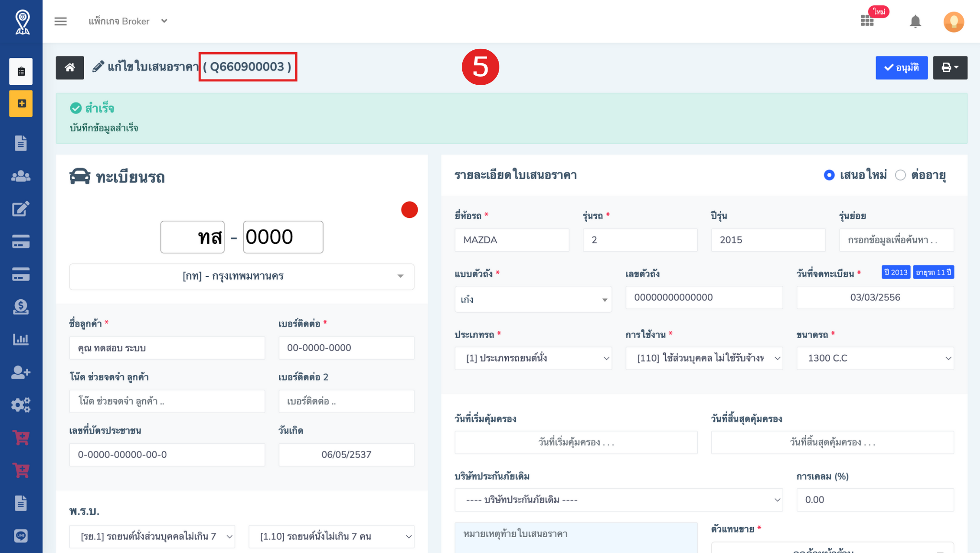Open the ประเภทรถ dropdown
The width and height of the screenshot is (980, 553).
coord(533,358)
